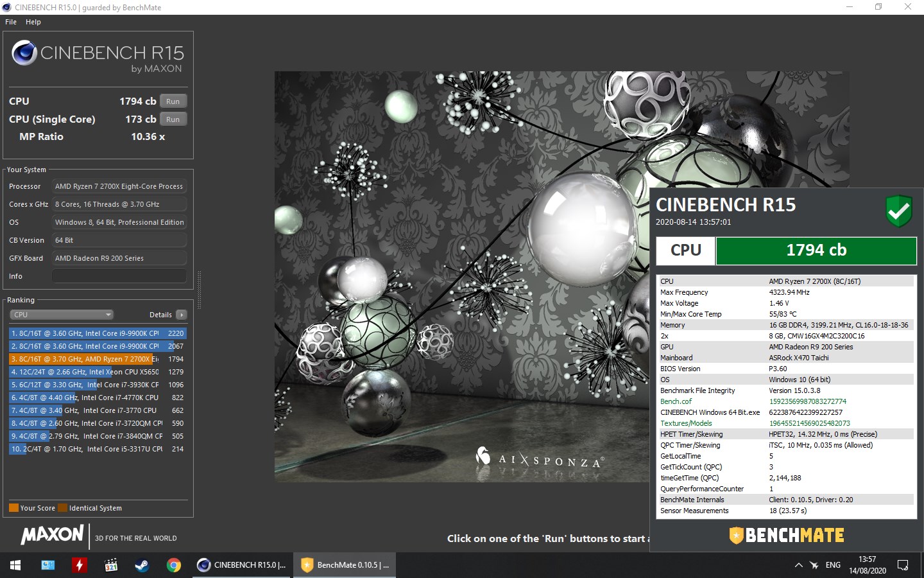Click the Mainboard ASRock X470 Taichi row
924x578 pixels.
pyautogui.click(x=787, y=358)
